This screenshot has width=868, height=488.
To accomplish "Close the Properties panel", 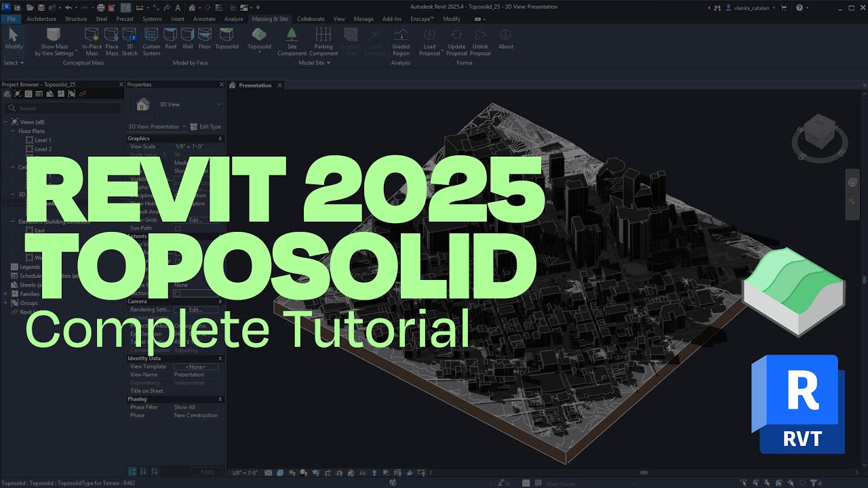I will click(221, 85).
